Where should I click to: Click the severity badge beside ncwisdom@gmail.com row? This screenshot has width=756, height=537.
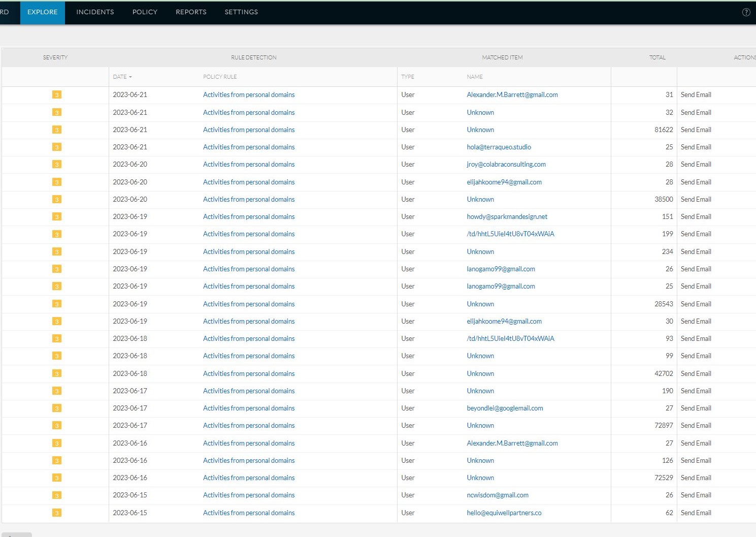tap(56, 495)
